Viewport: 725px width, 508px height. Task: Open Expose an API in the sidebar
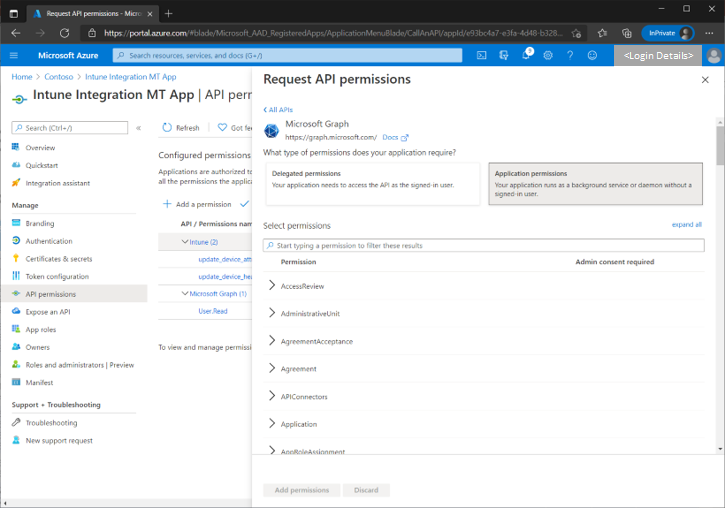[48, 312]
